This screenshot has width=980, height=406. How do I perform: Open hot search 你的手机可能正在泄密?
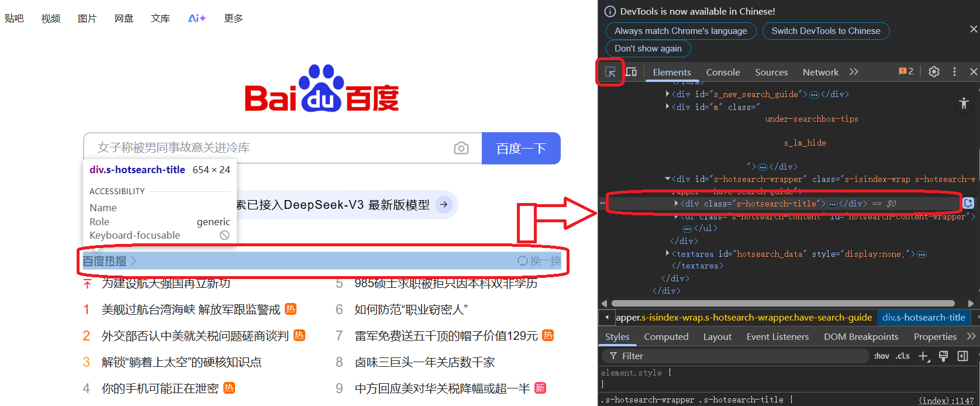(160, 388)
